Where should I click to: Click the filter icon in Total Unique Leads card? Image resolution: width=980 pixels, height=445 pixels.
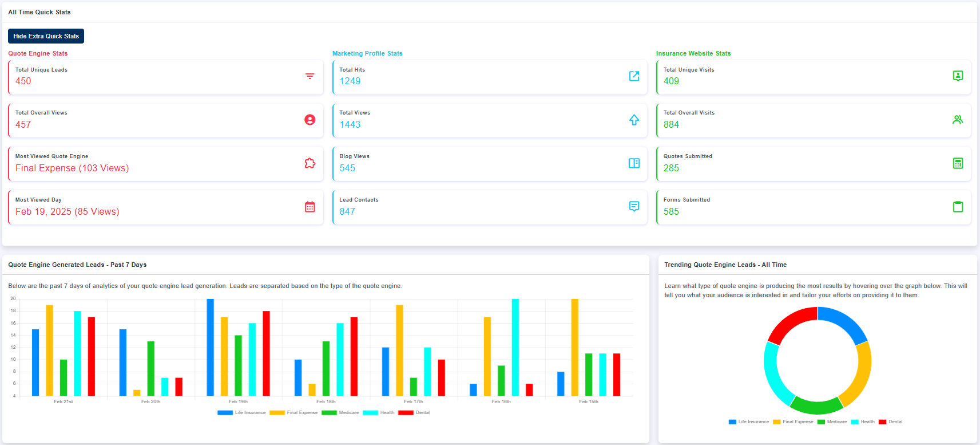(310, 76)
